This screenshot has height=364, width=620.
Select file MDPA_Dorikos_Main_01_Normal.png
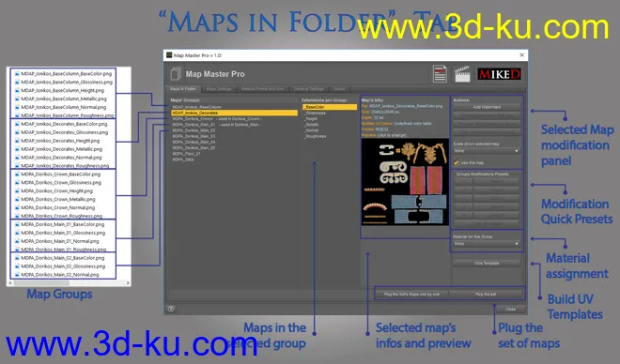tap(60, 241)
